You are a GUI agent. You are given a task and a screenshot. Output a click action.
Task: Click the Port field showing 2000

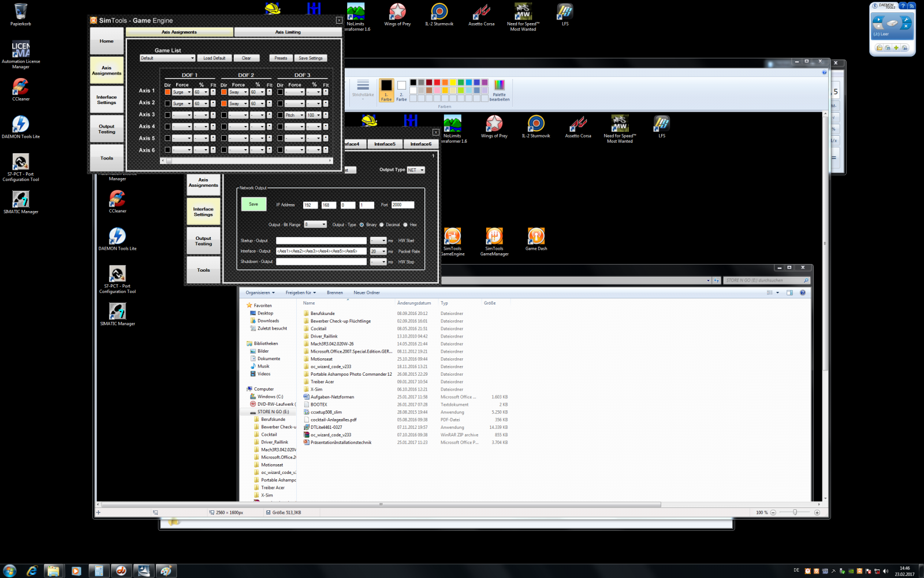click(x=403, y=205)
